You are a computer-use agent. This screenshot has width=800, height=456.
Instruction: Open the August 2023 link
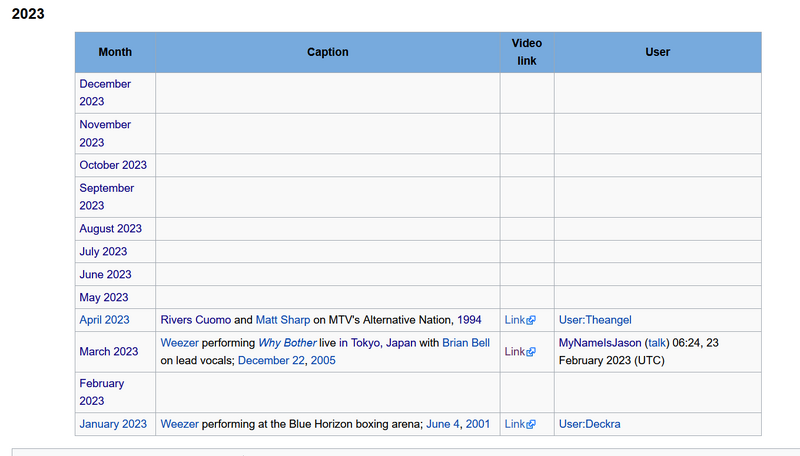[x=110, y=229]
